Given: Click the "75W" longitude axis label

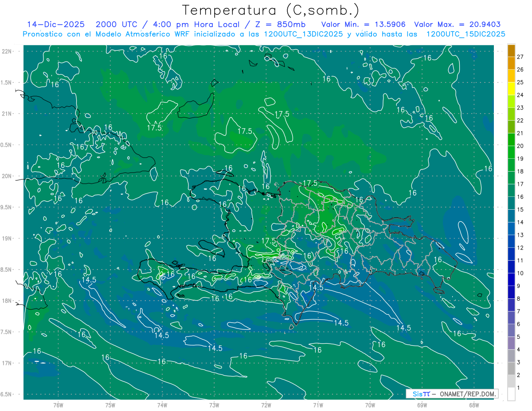Looking at the screenshot, I should (110, 405).
